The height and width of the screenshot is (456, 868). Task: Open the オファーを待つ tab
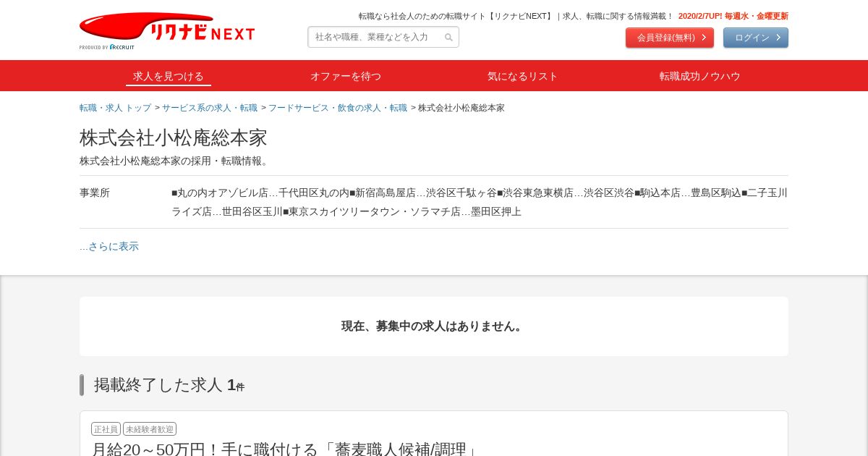(x=346, y=76)
